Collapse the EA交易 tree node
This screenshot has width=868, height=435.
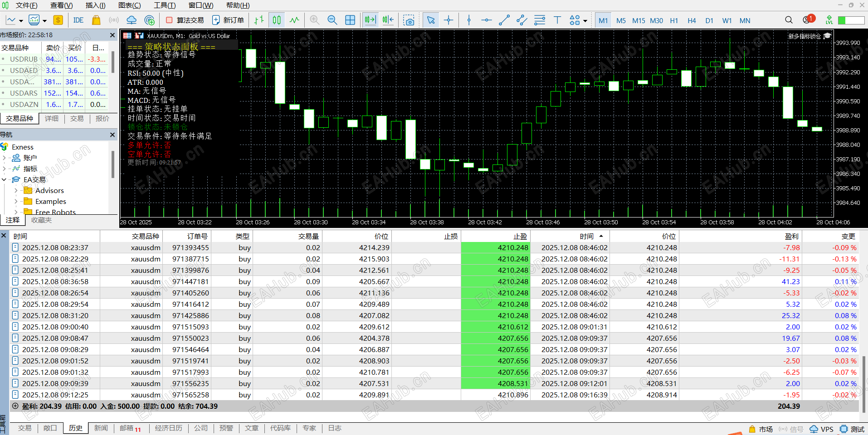click(4, 179)
